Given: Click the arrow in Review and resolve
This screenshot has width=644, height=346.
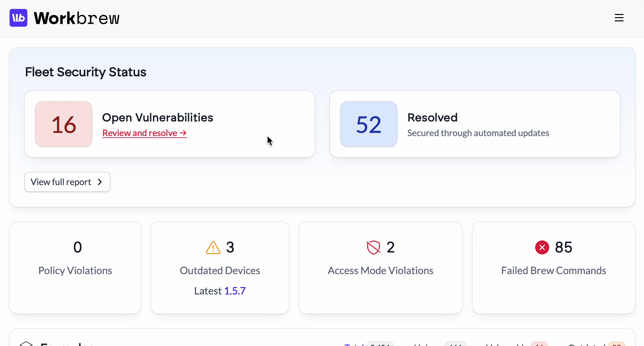Looking at the screenshot, I should (183, 133).
